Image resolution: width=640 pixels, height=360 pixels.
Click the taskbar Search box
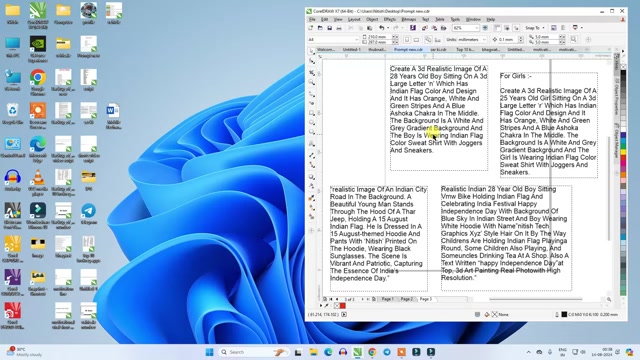coord(253,352)
